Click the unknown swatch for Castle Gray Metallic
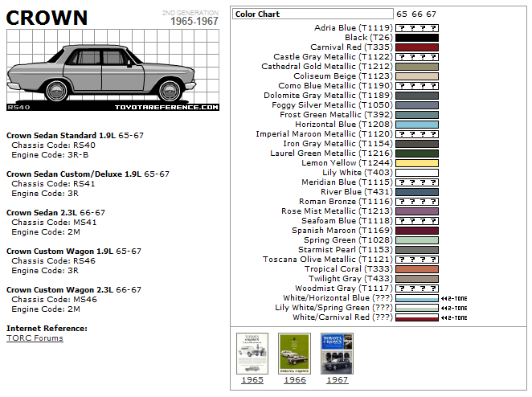This screenshot has height=397, width=532. [417, 57]
